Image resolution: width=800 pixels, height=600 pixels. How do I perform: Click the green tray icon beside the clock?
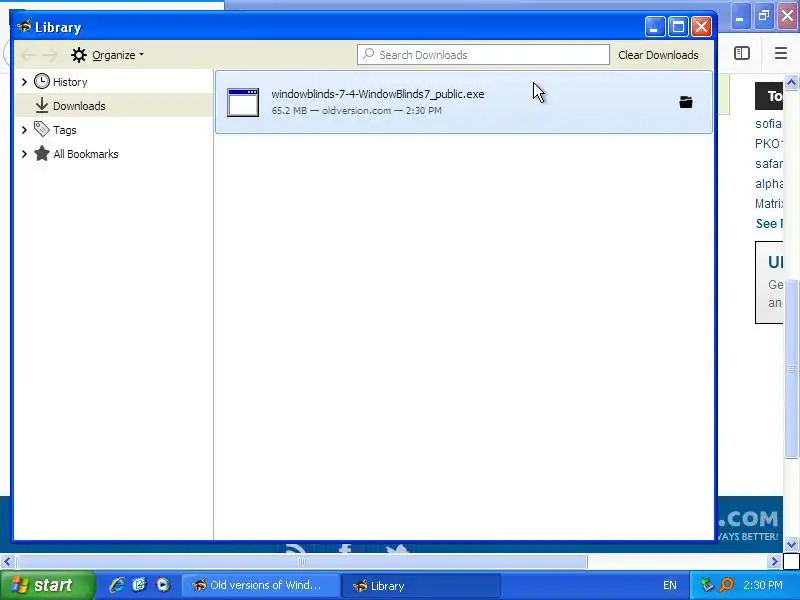point(707,585)
